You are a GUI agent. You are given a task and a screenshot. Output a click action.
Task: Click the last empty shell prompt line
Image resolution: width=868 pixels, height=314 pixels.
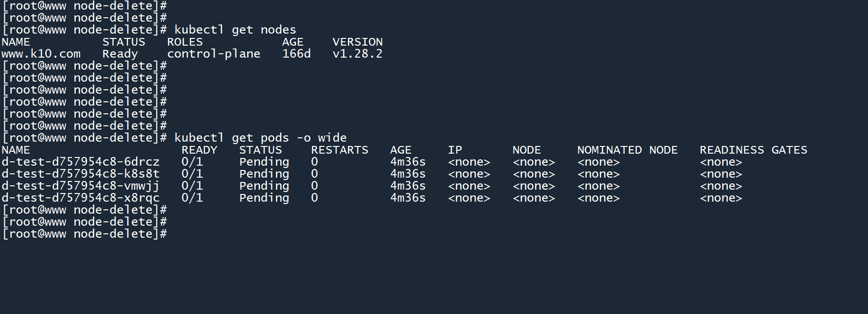85,234
